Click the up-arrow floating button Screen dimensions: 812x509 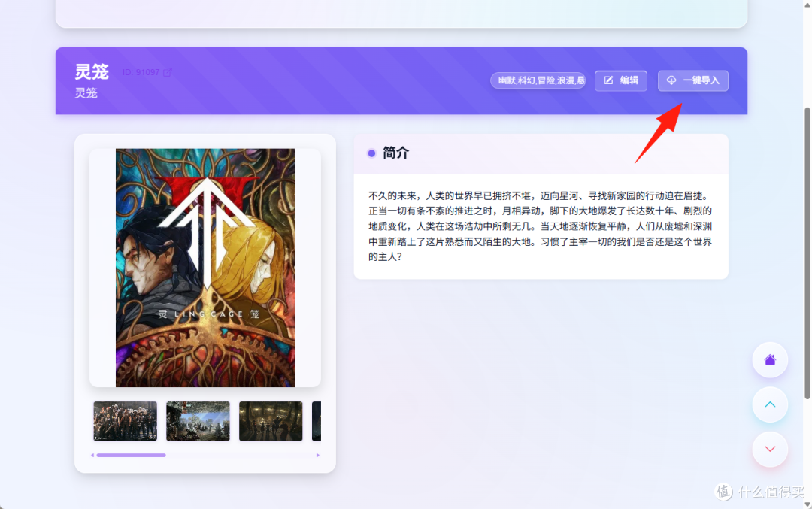point(770,404)
